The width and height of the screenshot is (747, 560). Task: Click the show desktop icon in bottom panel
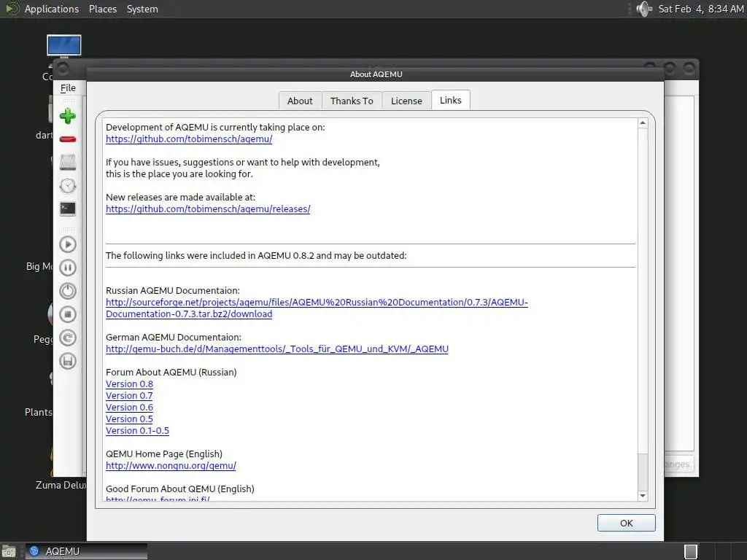click(x=9, y=551)
